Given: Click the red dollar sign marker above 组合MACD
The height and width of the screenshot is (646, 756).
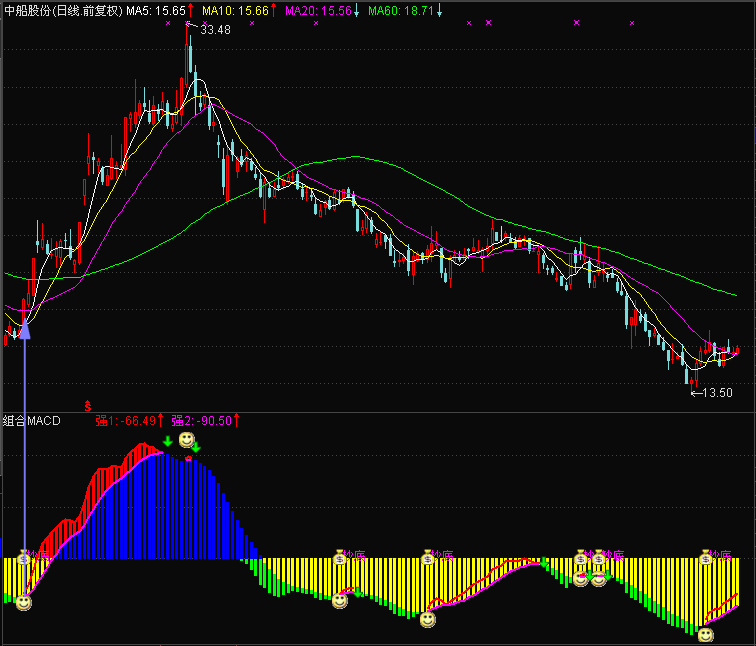Looking at the screenshot, I should (88, 407).
